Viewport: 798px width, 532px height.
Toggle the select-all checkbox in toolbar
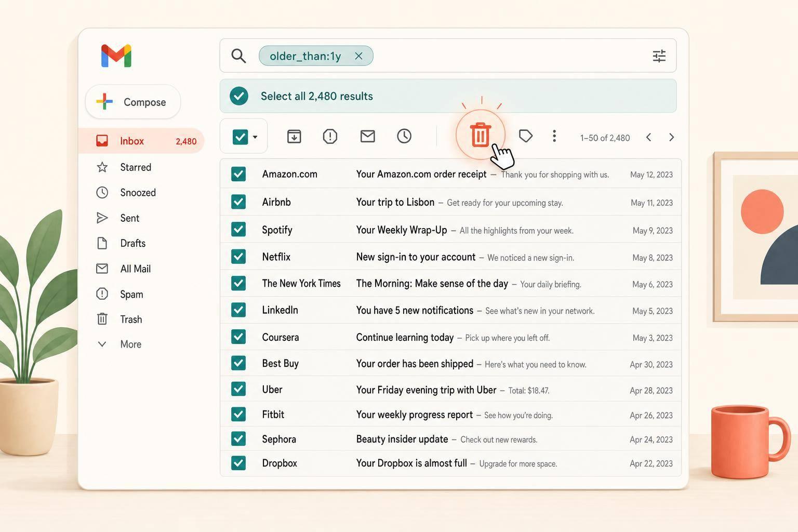coord(240,137)
